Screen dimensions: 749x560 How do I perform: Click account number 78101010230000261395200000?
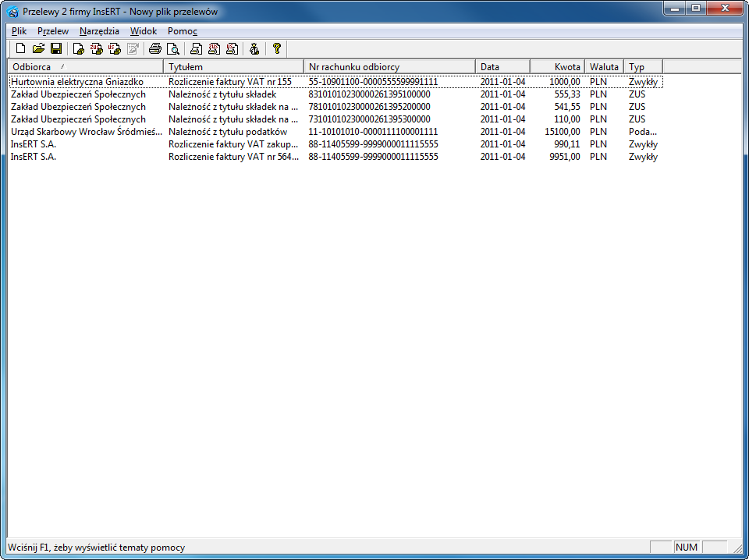(369, 106)
